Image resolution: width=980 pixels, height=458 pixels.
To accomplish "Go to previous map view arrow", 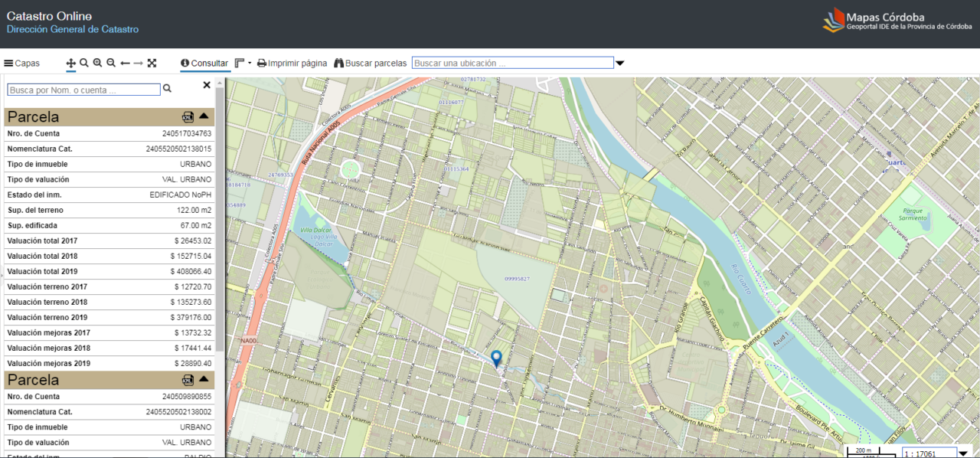I will click(x=125, y=64).
